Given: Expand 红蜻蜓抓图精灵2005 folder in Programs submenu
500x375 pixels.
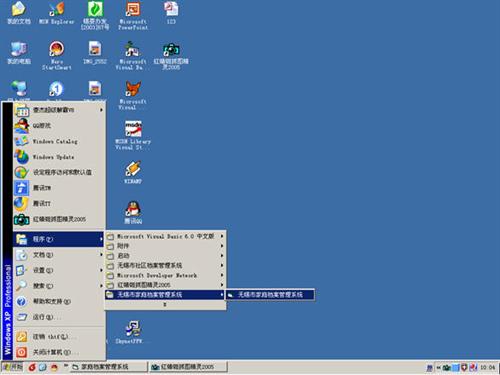Looking at the screenshot, I should click(165, 285).
